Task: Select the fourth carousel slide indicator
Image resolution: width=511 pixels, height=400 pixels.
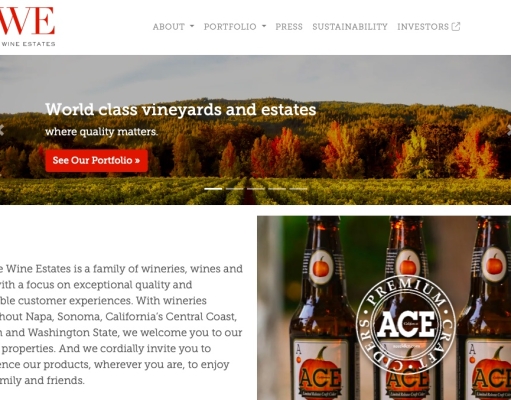Action: coord(277,189)
